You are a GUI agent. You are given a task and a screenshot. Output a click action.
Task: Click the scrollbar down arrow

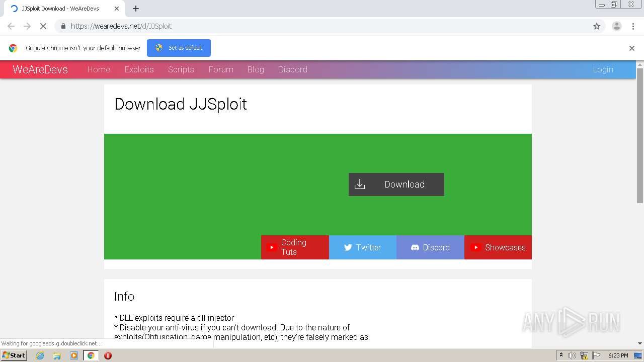[x=640, y=343]
